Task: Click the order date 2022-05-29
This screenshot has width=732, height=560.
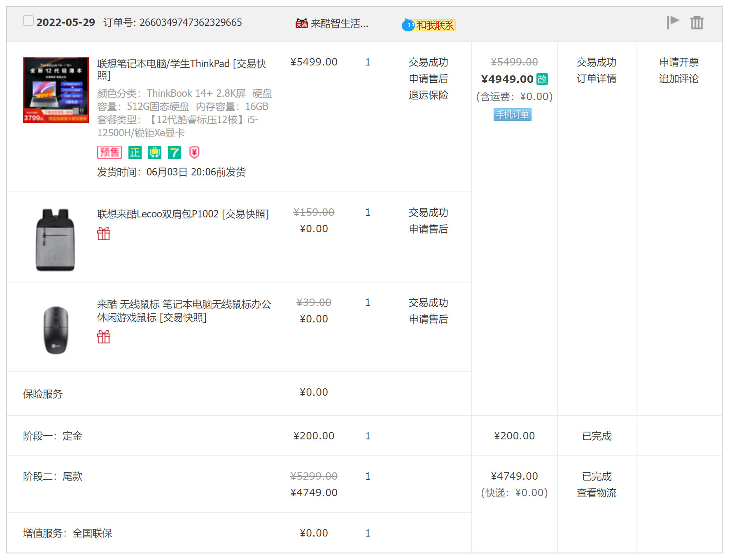Action: click(x=66, y=22)
